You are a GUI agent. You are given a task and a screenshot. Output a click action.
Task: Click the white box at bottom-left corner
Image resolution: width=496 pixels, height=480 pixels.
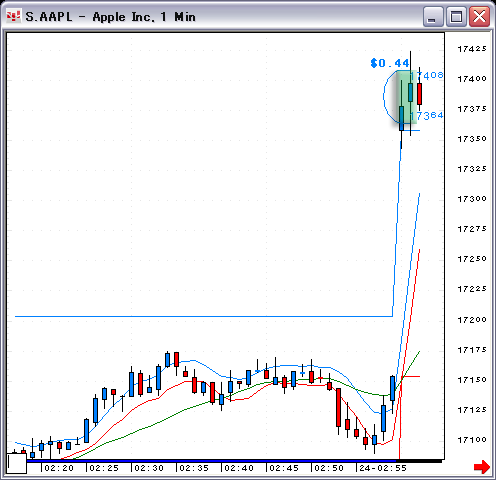(17, 463)
